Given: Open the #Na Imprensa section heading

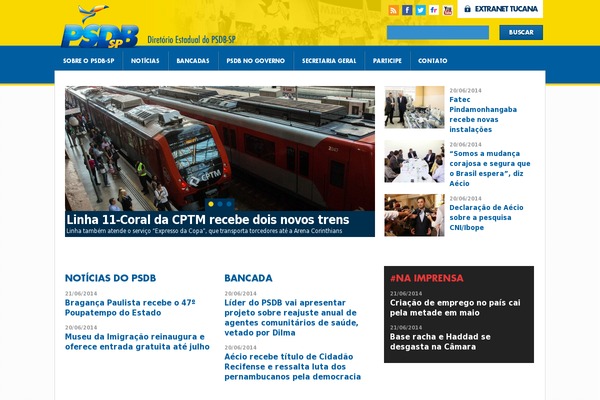Looking at the screenshot, I should (x=427, y=278).
